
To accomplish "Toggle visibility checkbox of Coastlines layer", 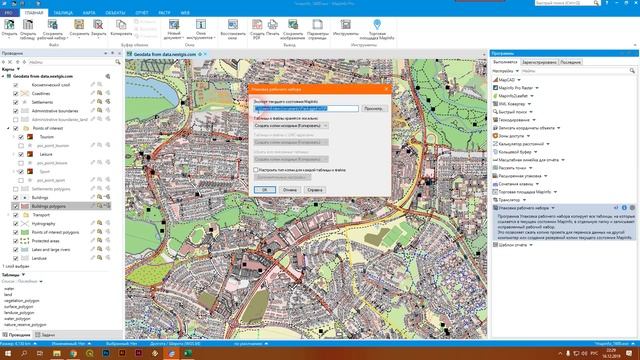I will point(16,93).
